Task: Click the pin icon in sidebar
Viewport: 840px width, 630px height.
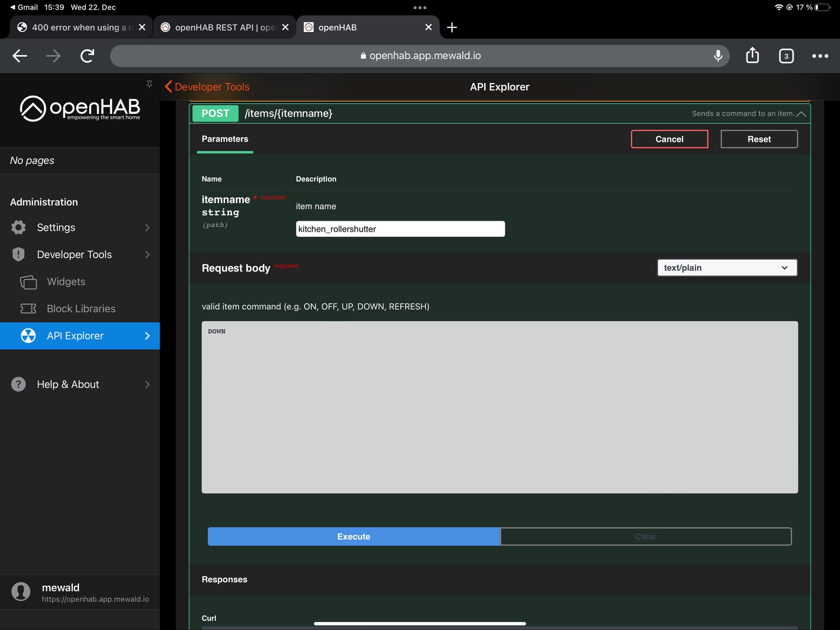Action: pyautogui.click(x=149, y=84)
